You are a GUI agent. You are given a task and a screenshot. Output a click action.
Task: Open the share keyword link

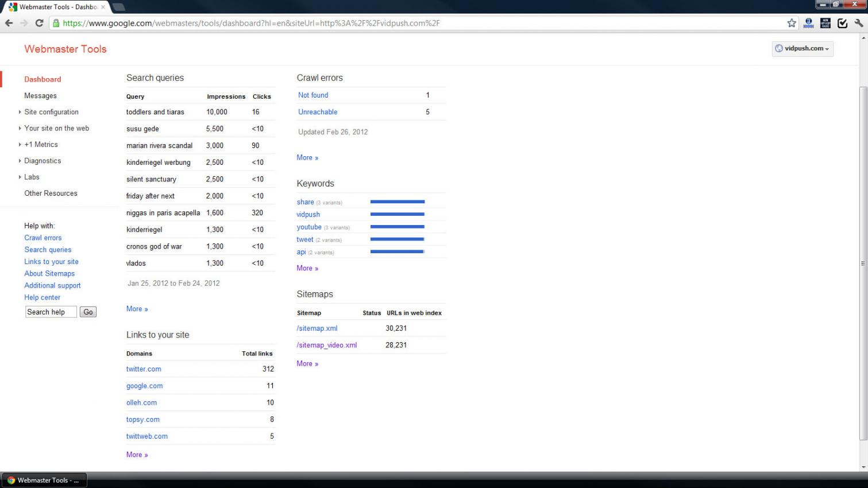coord(305,202)
